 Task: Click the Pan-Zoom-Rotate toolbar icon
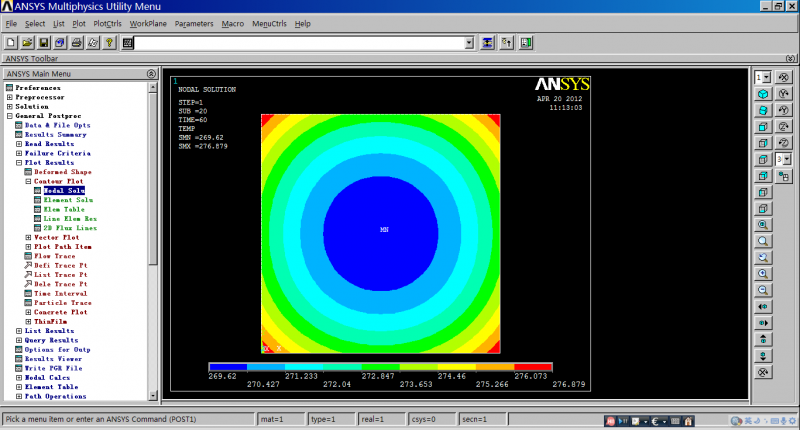tap(60, 43)
